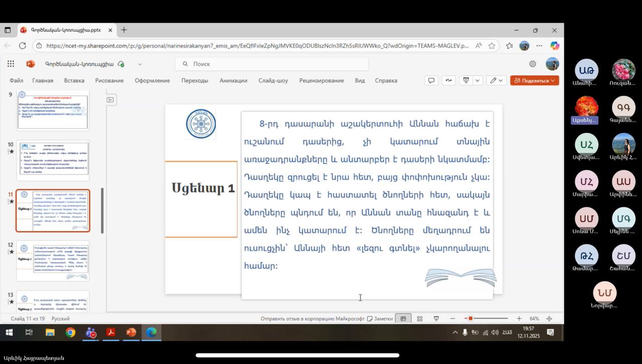Expand the Present options dropdown arrow
This screenshot has width=642, height=364.
pyautogui.click(x=477, y=80)
